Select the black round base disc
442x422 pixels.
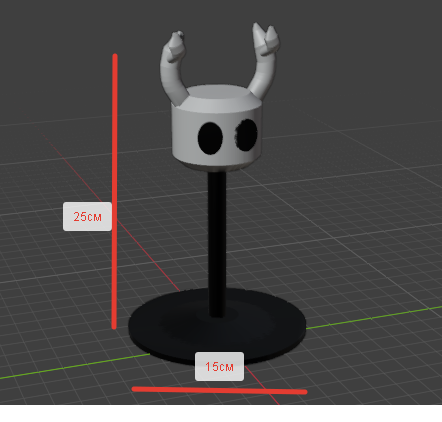coord(217,327)
